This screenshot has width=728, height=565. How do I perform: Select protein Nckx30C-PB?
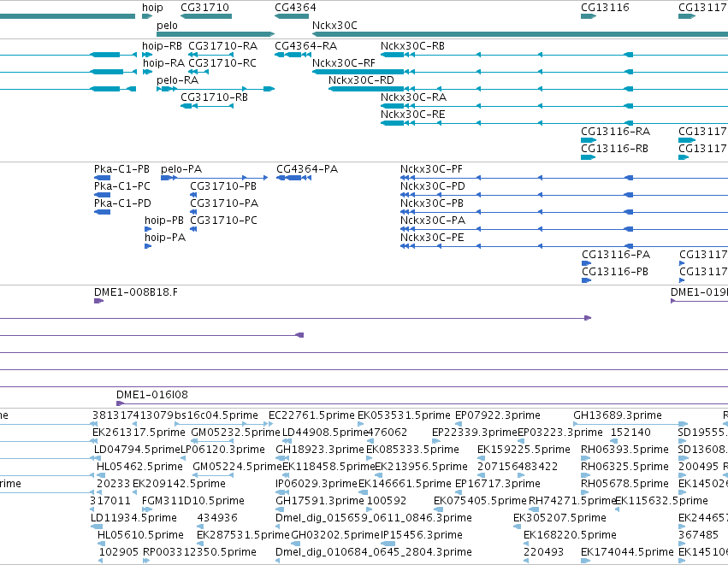432,203
